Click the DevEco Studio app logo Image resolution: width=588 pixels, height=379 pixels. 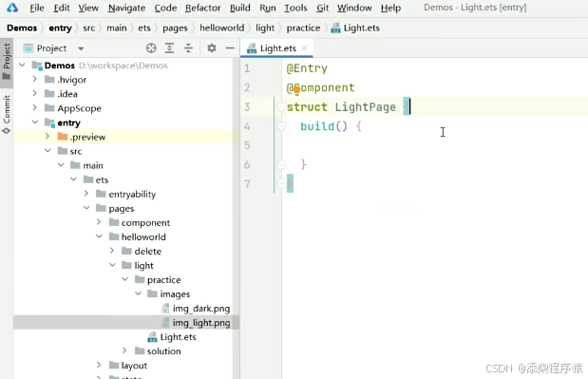click(12, 8)
